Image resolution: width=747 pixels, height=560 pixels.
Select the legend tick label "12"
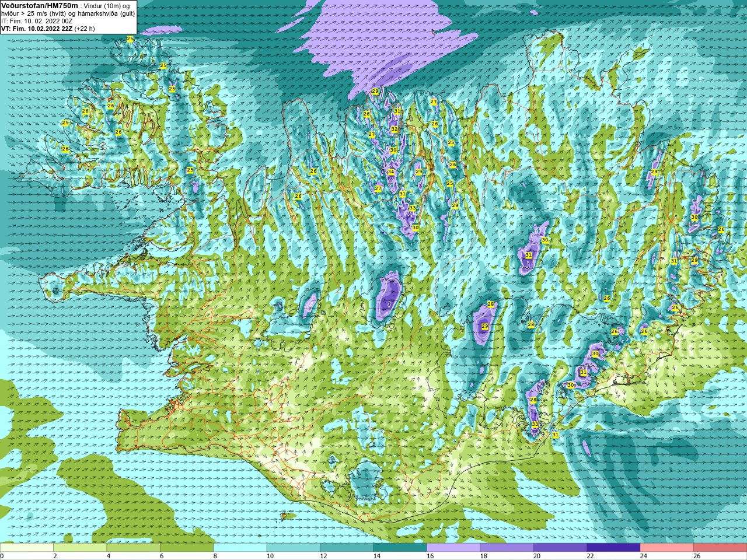pyautogui.click(x=323, y=556)
